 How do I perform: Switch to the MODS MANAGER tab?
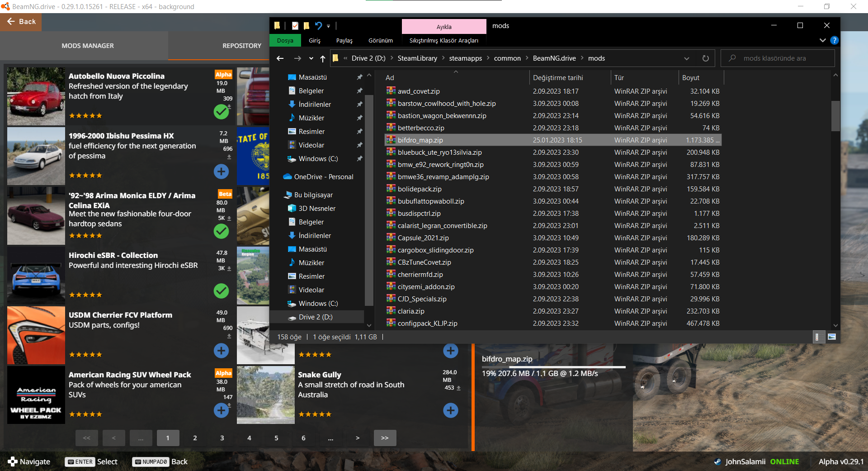(x=88, y=46)
